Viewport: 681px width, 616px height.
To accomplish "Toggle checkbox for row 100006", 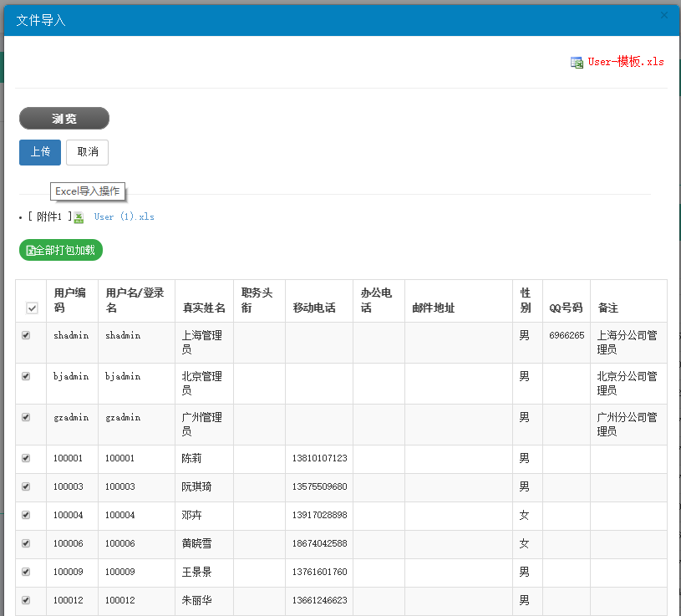I will (26, 543).
